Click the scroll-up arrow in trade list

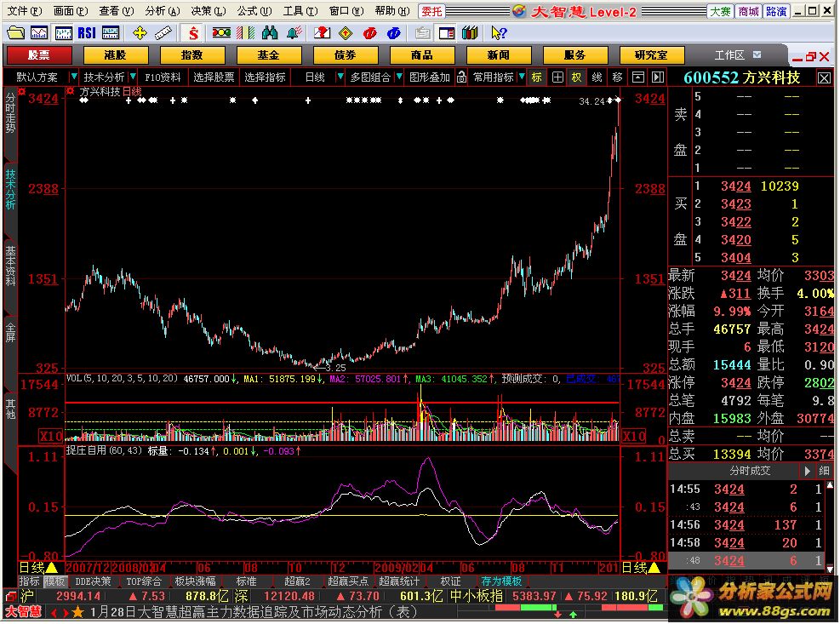coord(830,485)
